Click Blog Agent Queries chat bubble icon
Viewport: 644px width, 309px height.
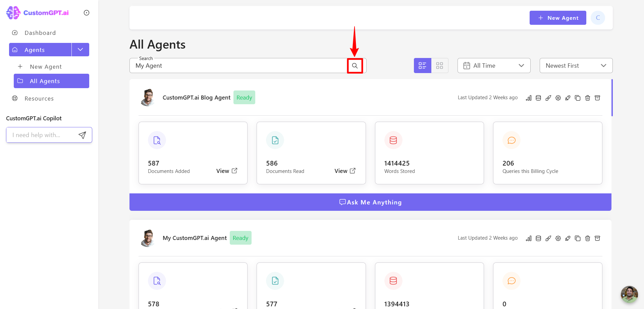tap(512, 140)
